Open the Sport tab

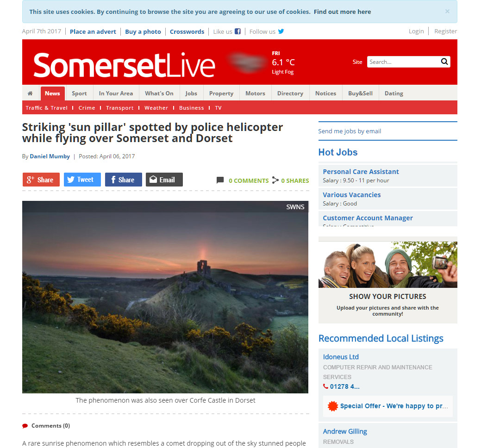[79, 93]
